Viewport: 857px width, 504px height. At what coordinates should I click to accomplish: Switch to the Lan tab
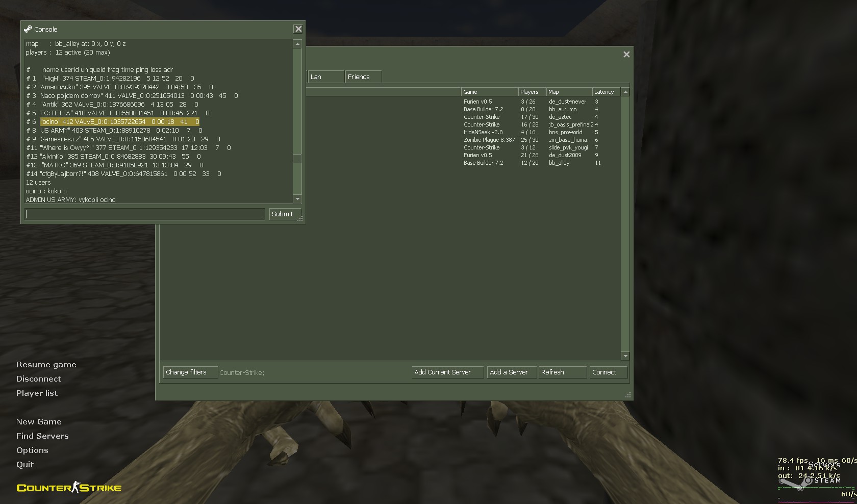(326, 77)
